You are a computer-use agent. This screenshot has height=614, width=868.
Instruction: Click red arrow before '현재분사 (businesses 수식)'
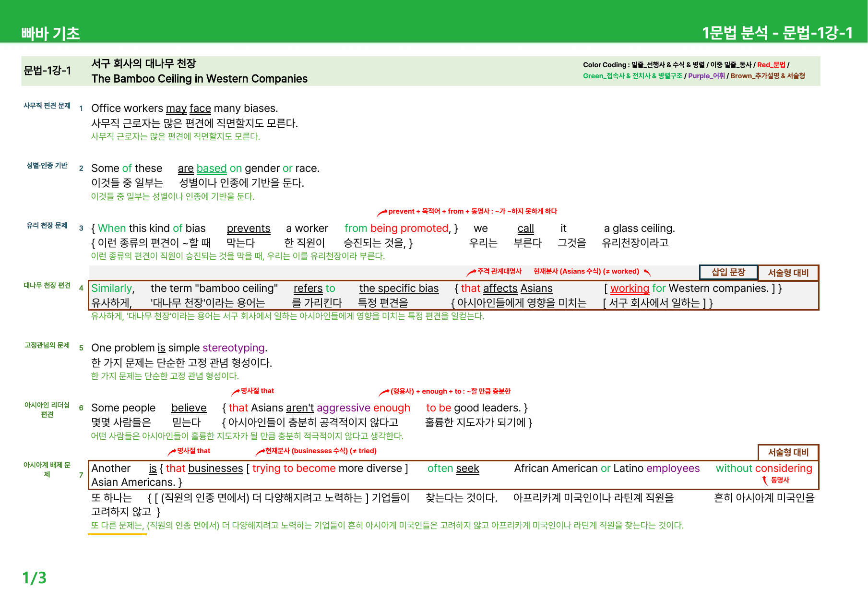pos(260,452)
